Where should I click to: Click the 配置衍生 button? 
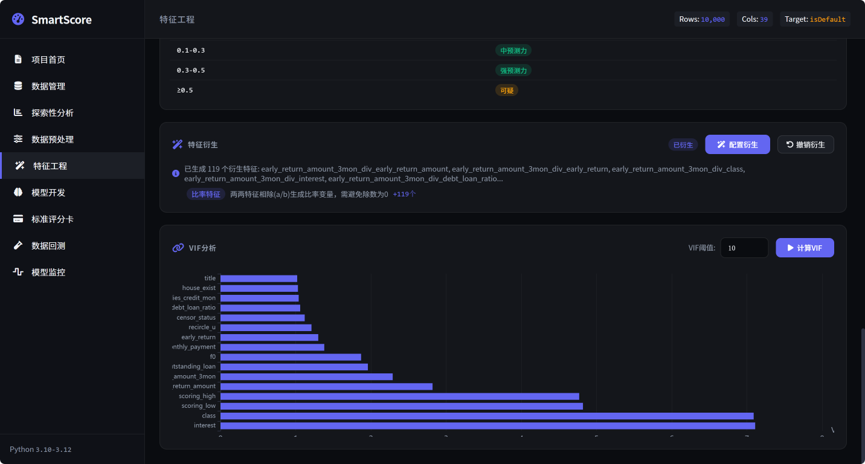(x=737, y=145)
